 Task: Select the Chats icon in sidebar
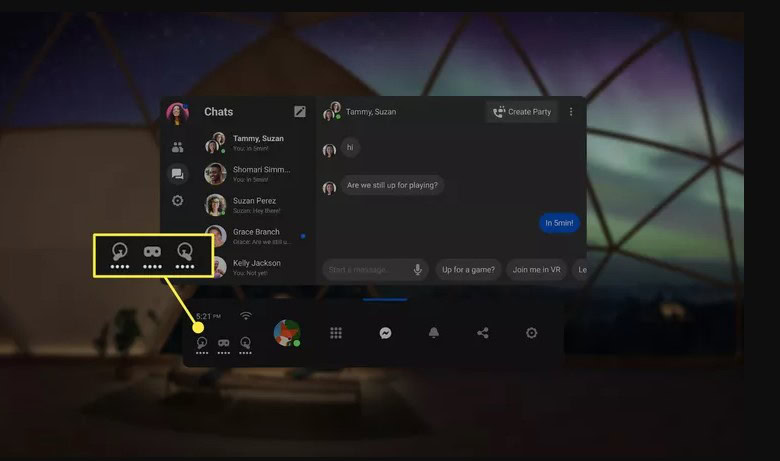178,174
